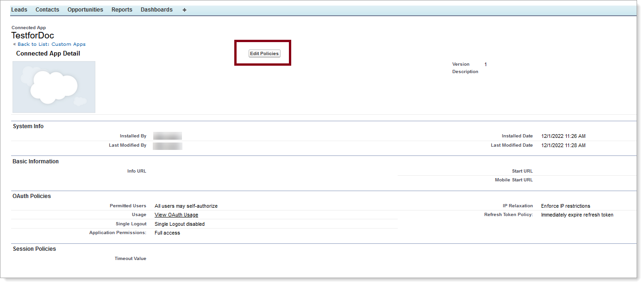Go to the Reports tab
Image resolution: width=644 pixels, height=285 pixels.
click(x=121, y=9)
